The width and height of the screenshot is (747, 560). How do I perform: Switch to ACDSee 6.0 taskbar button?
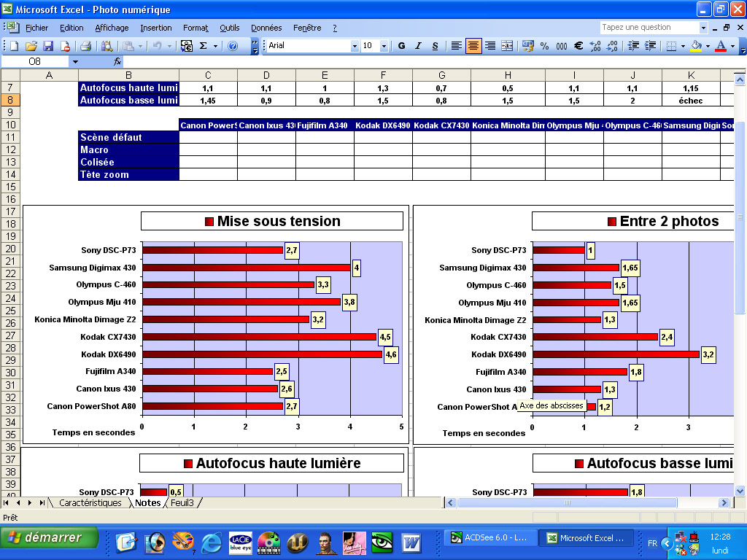(x=490, y=537)
